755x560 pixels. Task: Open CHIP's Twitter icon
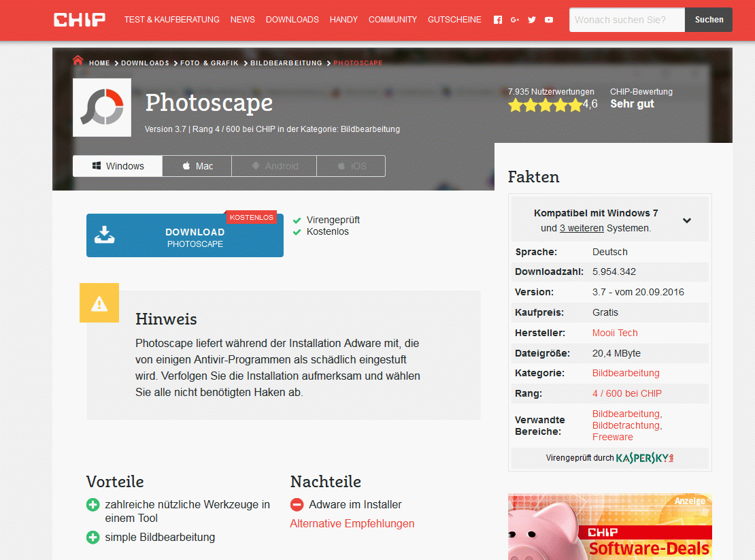click(532, 20)
